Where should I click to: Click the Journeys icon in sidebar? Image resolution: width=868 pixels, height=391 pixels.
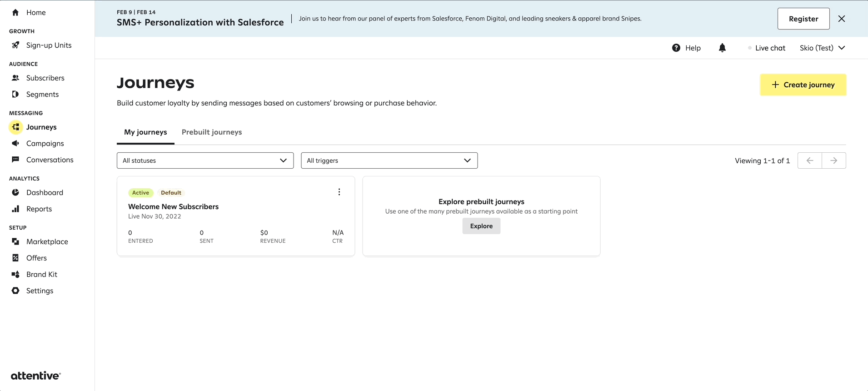click(x=15, y=127)
